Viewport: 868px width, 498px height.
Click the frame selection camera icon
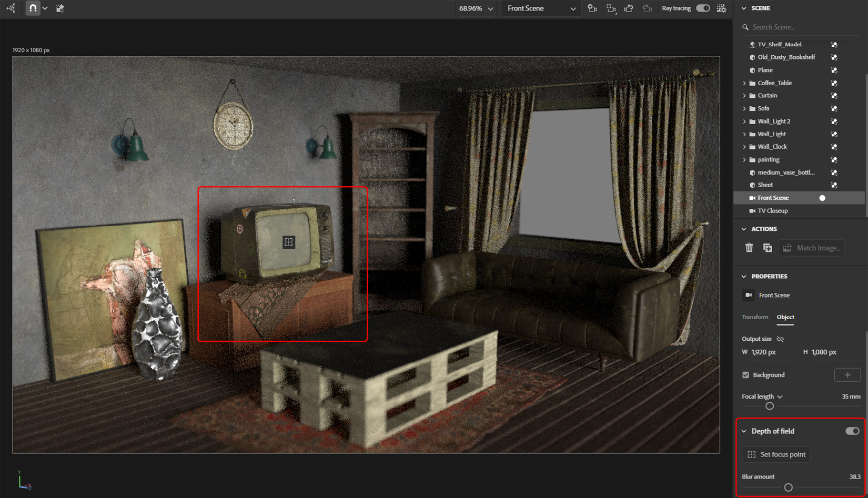click(611, 8)
